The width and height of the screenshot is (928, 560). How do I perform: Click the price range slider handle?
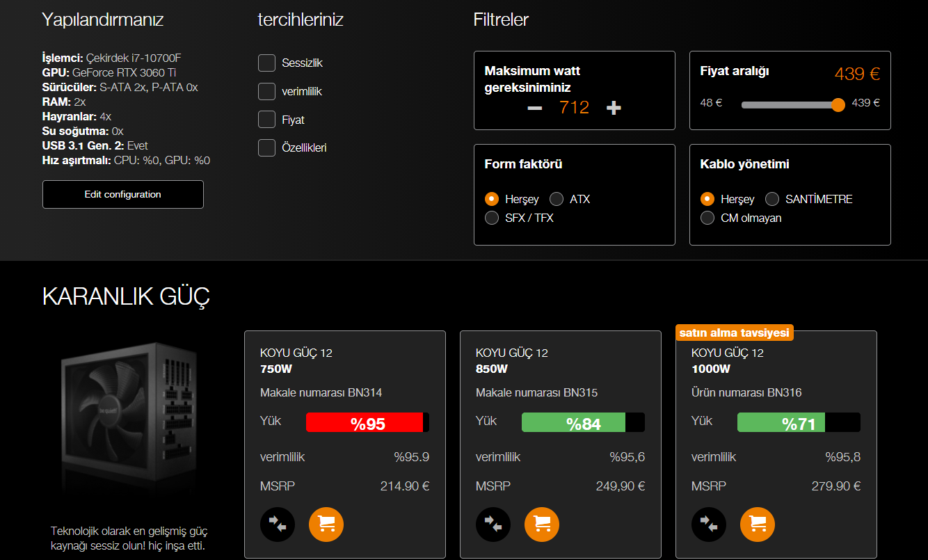838,105
